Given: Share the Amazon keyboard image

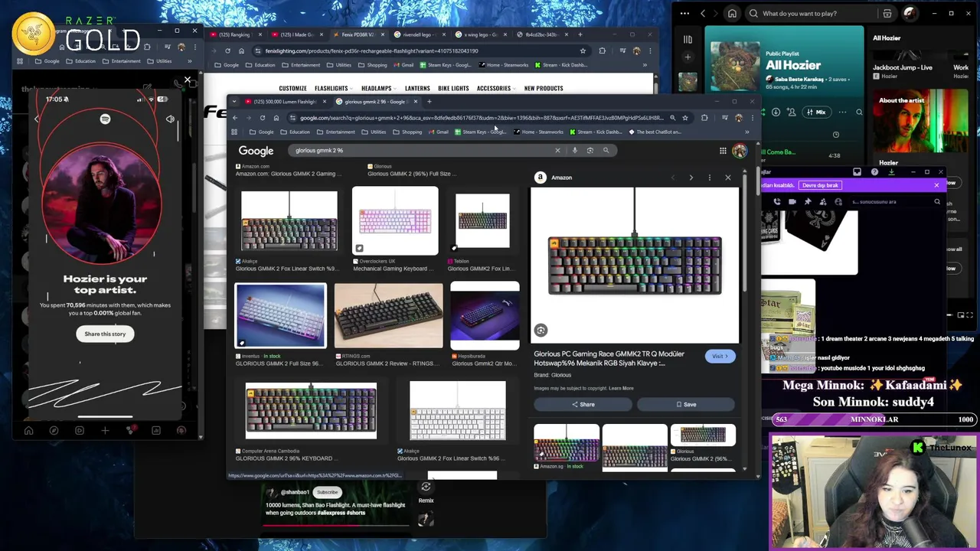Looking at the screenshot, I should tap(583, 404).
